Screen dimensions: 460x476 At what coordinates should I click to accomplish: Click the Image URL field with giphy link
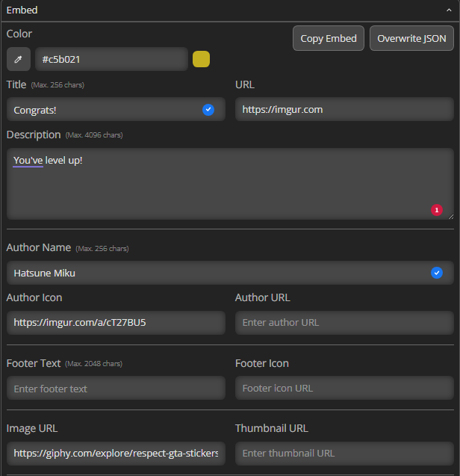[116, 454]
